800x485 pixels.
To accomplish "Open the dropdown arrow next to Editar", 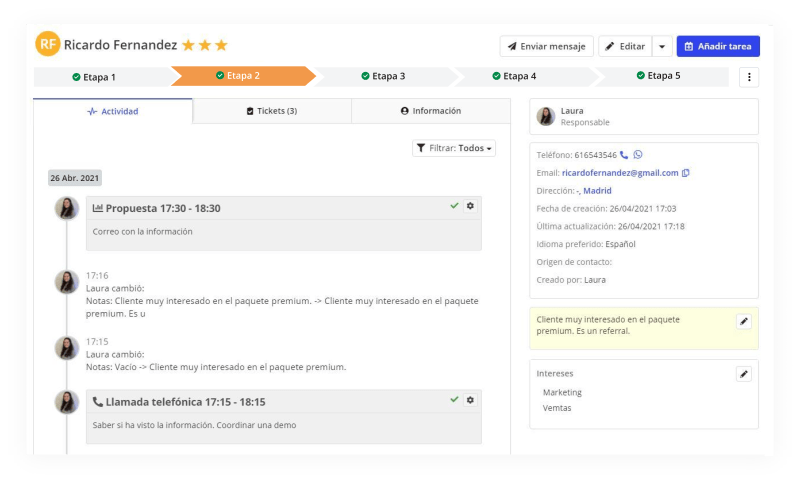I will point(662,46).
